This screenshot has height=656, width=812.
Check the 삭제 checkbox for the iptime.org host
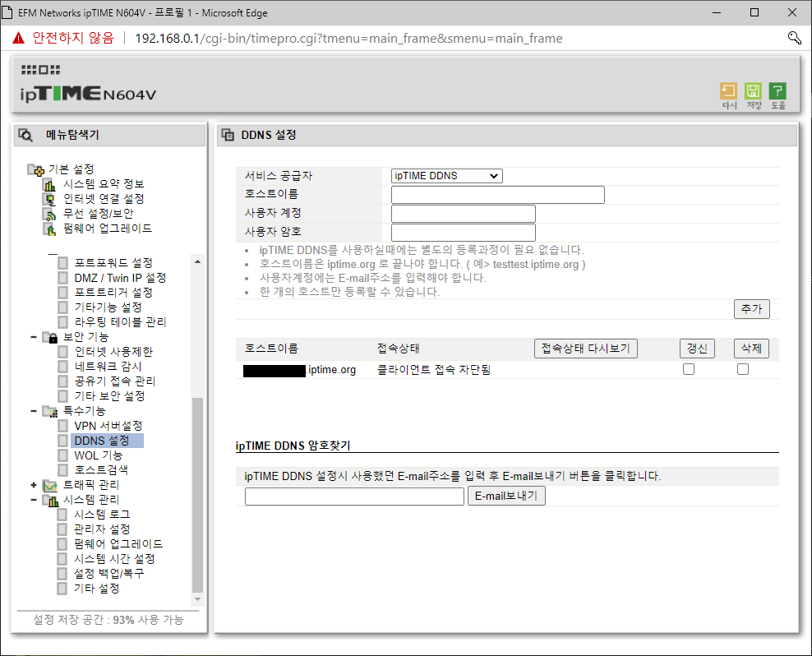click(743, 369)
